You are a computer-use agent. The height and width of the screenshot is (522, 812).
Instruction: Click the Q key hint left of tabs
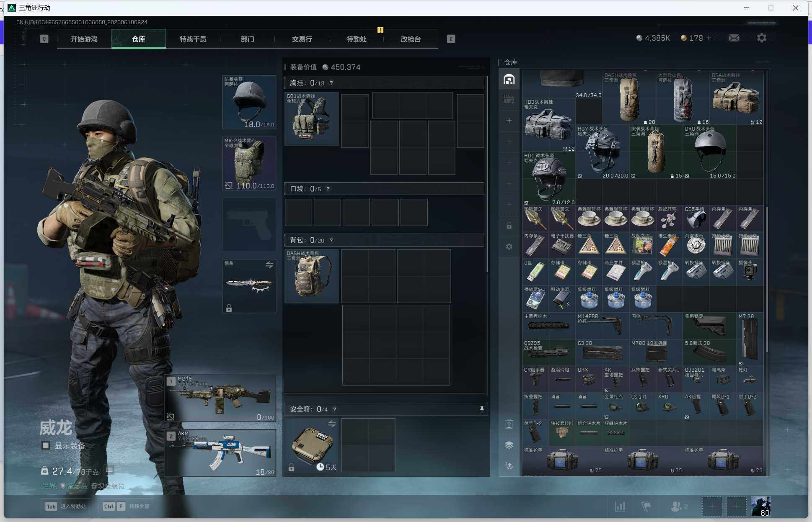pos(44,39)
